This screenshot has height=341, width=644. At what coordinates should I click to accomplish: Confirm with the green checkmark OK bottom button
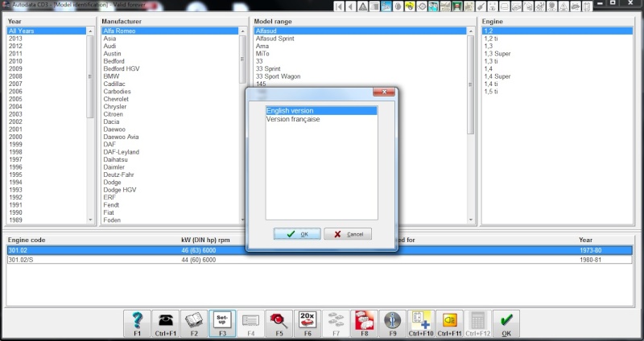506,324
